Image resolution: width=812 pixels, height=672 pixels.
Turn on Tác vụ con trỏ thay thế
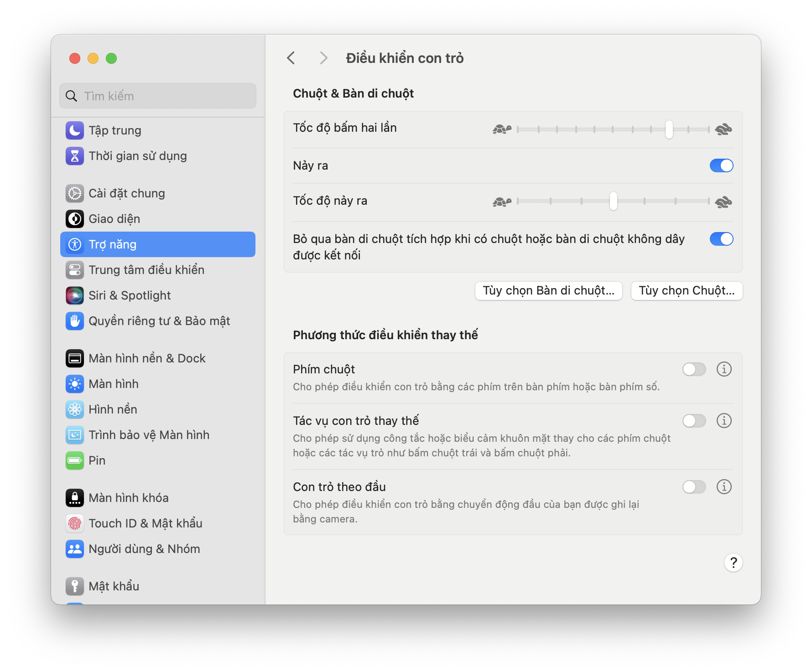coord(694,421)
